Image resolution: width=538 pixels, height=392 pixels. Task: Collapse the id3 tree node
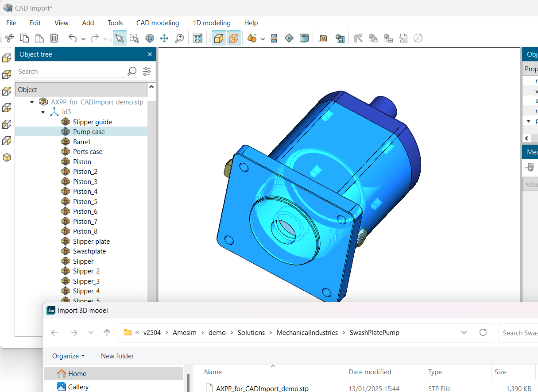click(x=43, y=112)
